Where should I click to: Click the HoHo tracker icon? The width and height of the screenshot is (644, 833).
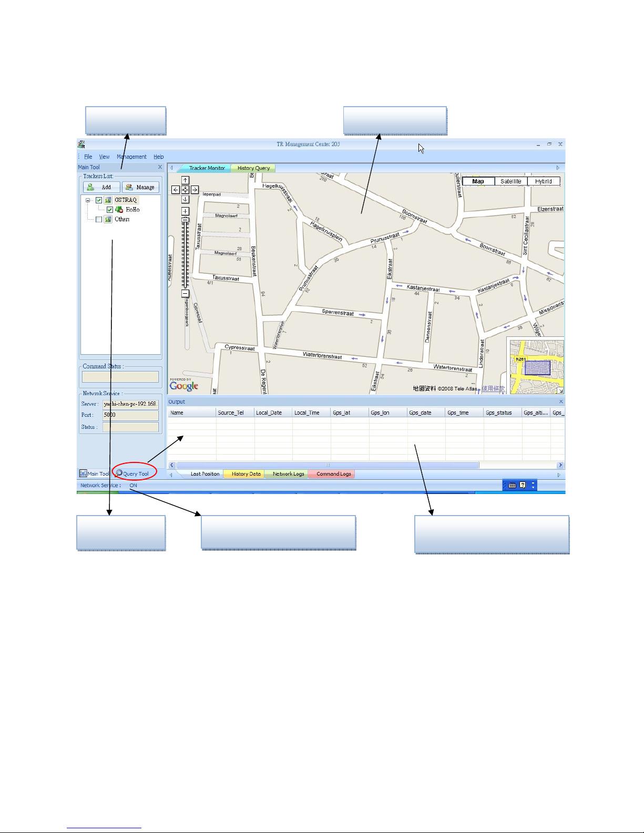(x=119, y=210)
